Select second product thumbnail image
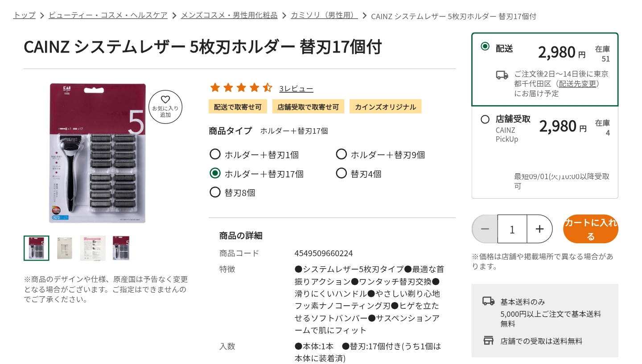The image size is (642, 364). tap(65, 248)
